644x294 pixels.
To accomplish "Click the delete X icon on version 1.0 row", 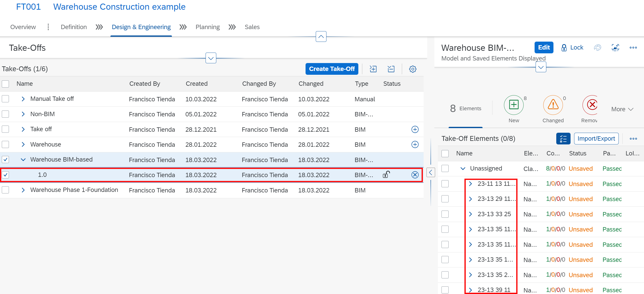I will pyautogui.click(x=415, y=175).
